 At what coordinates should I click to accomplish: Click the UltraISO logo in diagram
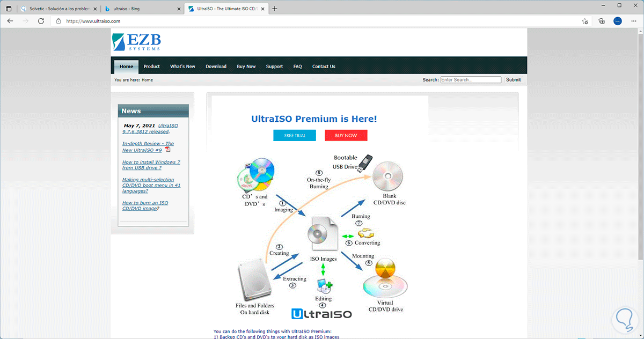pyautogui.click(x=321, y=314)
